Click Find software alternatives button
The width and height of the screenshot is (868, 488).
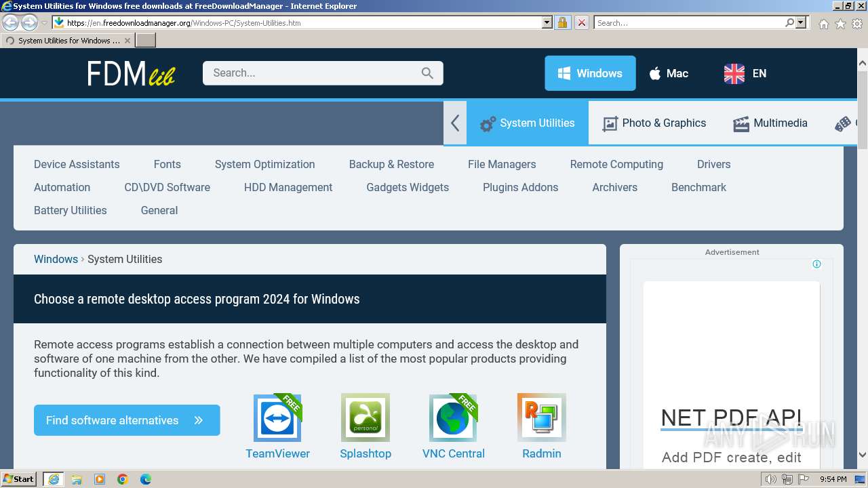(x=127, y=420)
